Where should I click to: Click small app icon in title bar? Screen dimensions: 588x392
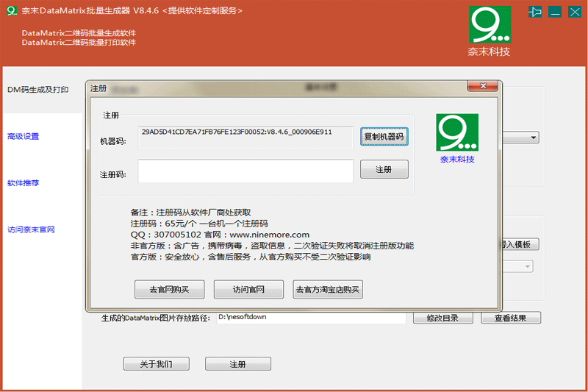point(12,10)
